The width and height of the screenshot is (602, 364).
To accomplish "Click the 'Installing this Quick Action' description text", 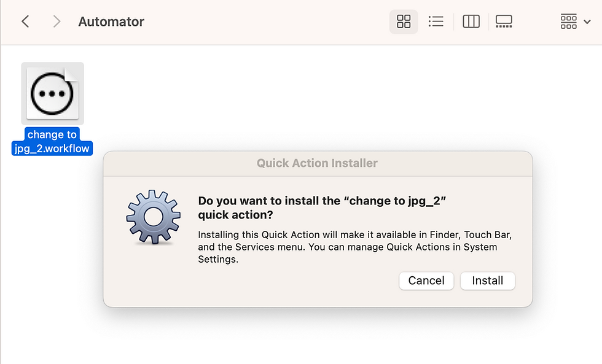I will pos(355,247).
